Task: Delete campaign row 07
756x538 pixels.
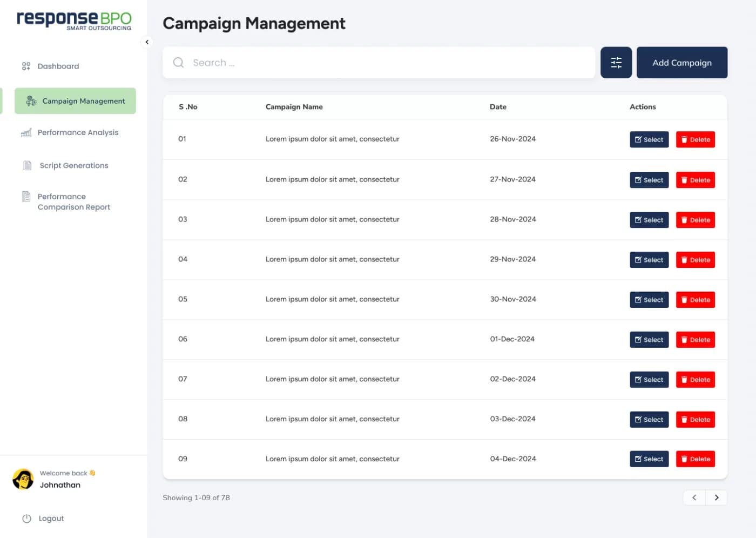Action: [696, 380]
